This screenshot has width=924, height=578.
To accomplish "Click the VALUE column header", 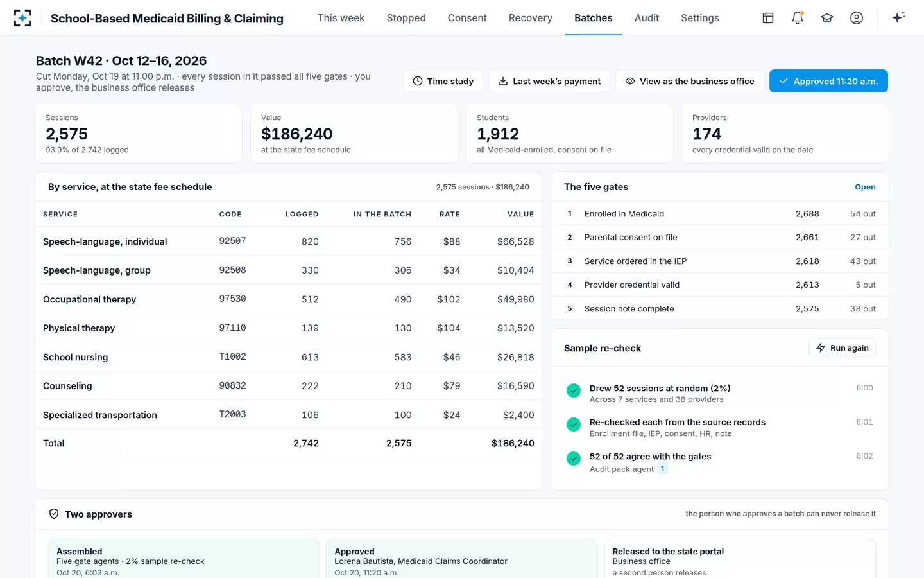I will 520,214.
